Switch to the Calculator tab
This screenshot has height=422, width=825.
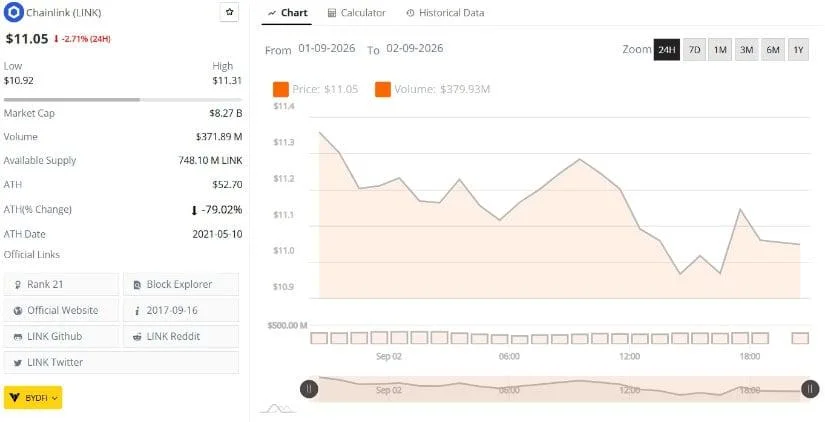click(x=357, y=13)
